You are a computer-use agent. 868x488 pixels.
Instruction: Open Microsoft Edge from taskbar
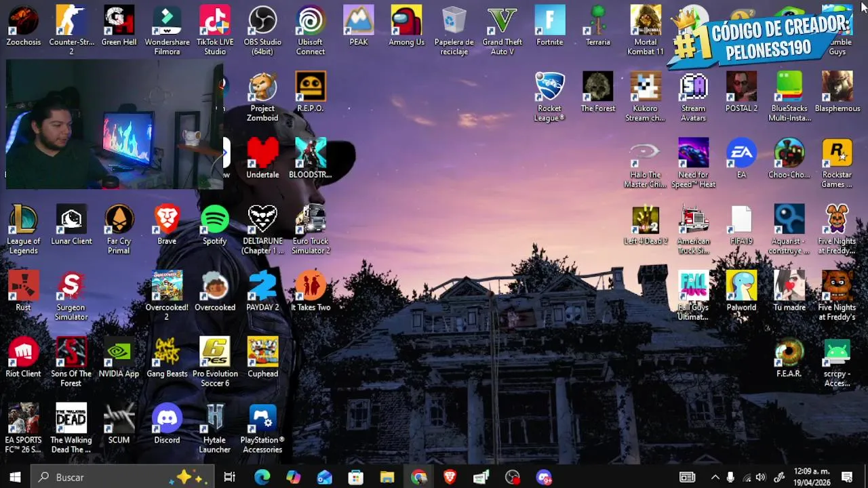[262, 477]
